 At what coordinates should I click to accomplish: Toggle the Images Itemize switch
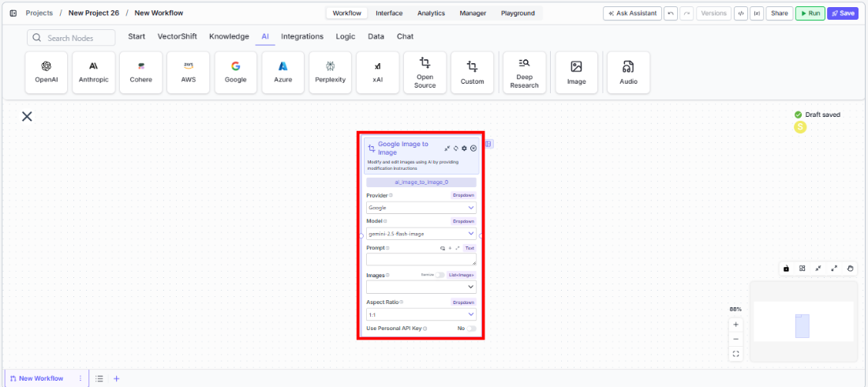[x=440, y=275]
